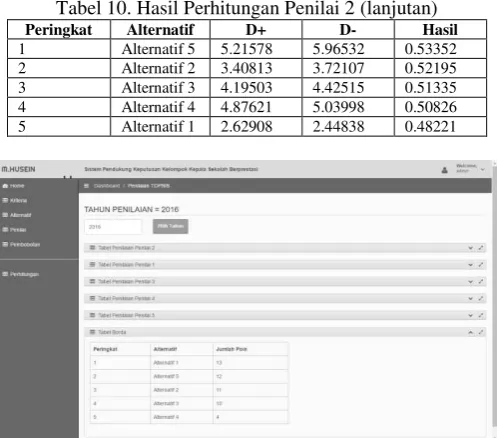Image resolution: width=497 pixels, height=438 pixels.
Task: Click the page vertical scrollbar
Action: coord(494,297)
